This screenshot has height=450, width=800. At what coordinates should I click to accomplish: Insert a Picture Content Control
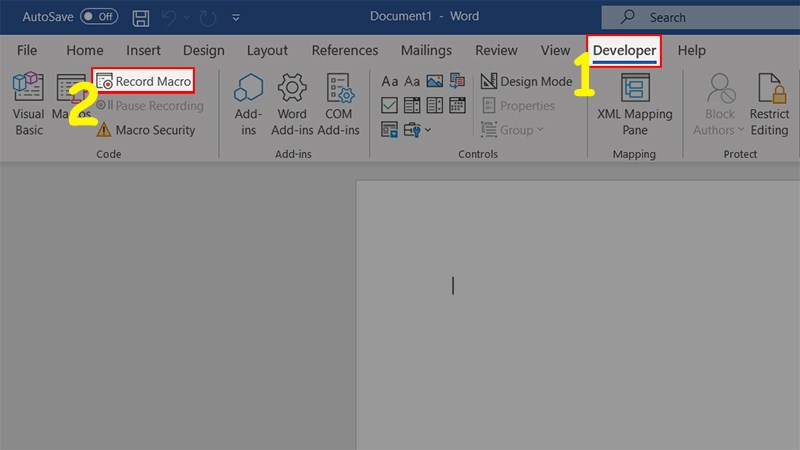point(434,82)
